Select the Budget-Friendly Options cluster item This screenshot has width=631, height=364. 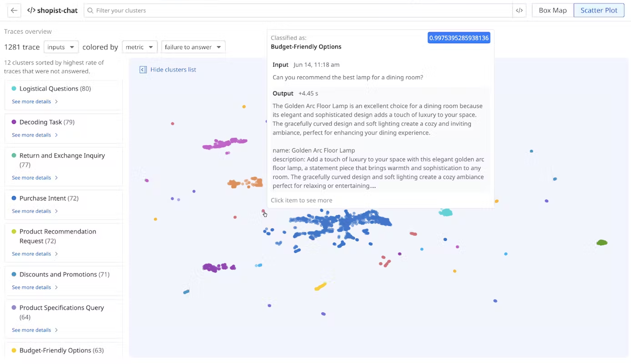click(x=61, y=350)
